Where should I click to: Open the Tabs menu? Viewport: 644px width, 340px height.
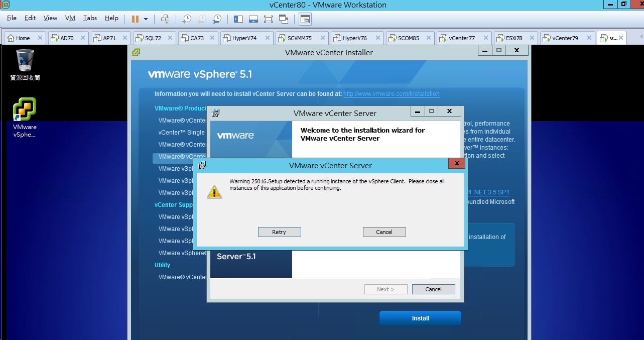pos(90,18)
